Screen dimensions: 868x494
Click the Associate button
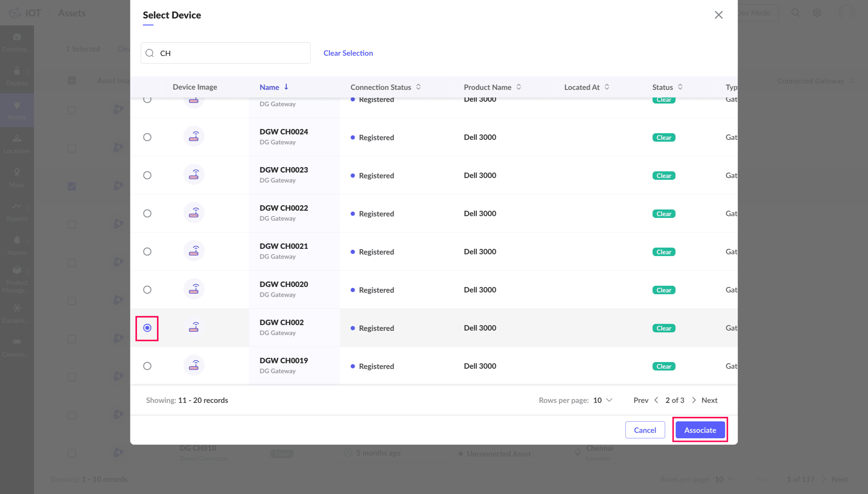[700, 430]
